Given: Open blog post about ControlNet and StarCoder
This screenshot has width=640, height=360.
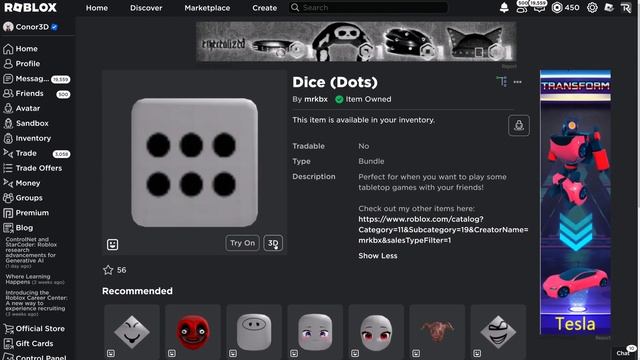Looking at the screenshot, I should click(x=31, y=252).
